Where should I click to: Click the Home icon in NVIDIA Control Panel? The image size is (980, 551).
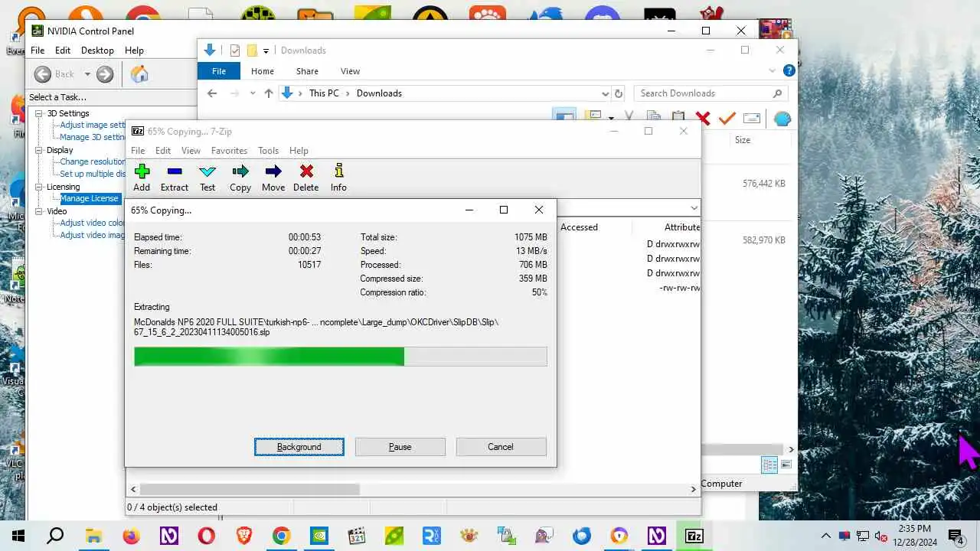[x=139, y=74]
